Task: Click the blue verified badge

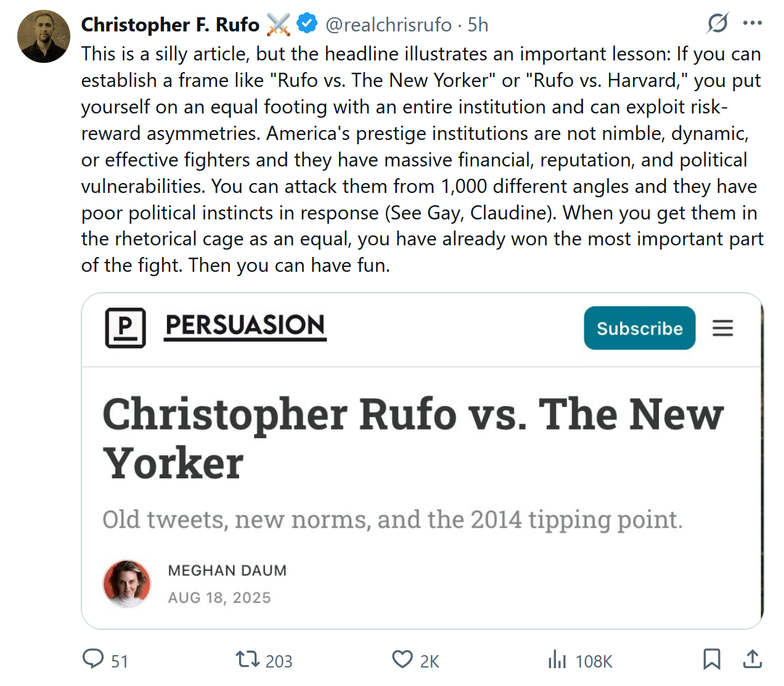Action: click(307, 23)
